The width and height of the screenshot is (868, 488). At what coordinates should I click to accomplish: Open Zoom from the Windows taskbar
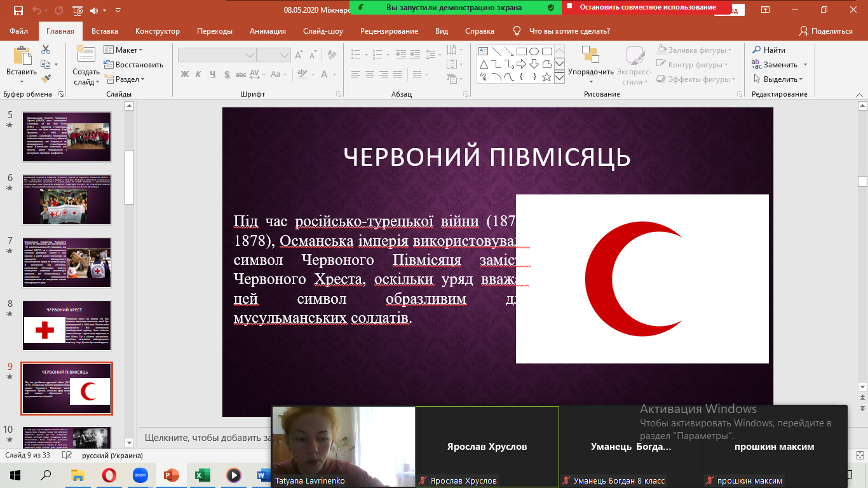coord(140,475)
